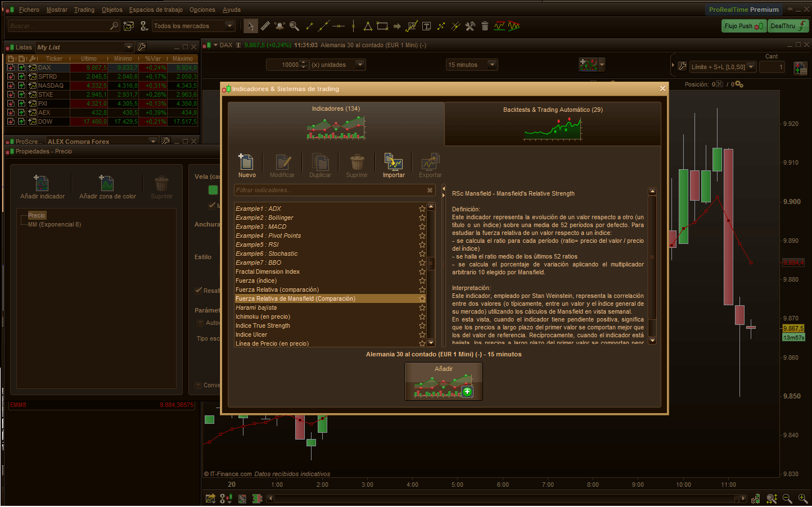Open the Mostrar menu

[x=57, y=10]
